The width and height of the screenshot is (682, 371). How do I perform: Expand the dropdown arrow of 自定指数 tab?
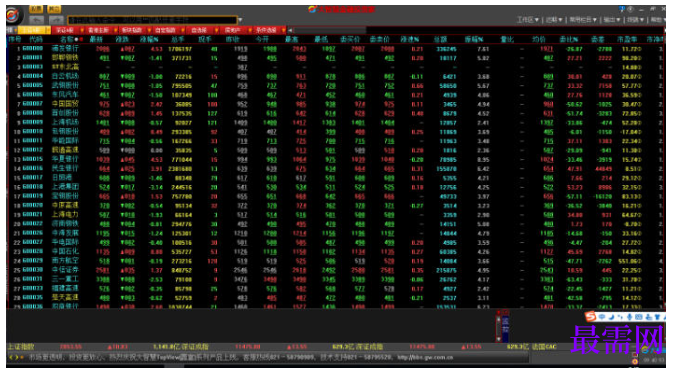(183, 30)
